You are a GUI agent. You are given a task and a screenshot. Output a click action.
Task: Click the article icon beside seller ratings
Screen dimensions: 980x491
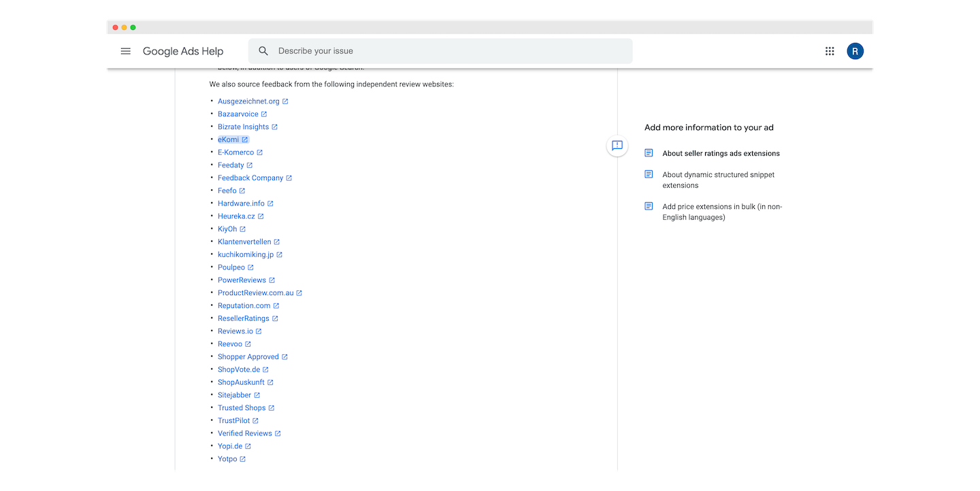click(649, 153)
